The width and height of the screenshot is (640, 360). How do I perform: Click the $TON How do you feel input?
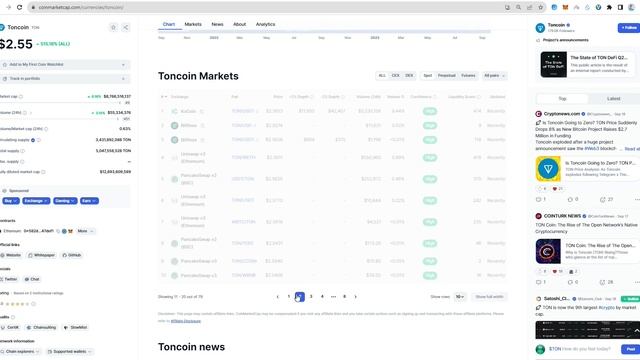(579, 349)
